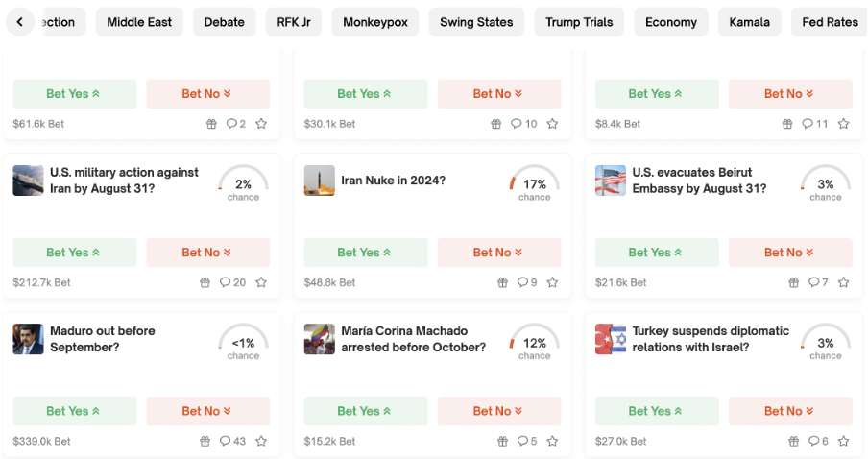
Task: Click gift icon on Beirut Embassy market
Action: [793, 283]
